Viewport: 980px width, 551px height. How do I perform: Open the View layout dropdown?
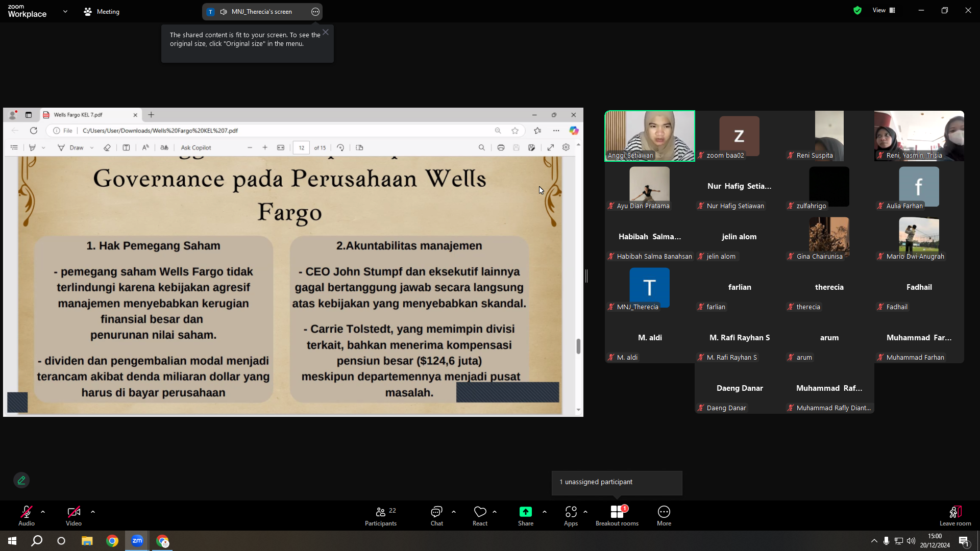pyautogui.click(x=884, y=10)
